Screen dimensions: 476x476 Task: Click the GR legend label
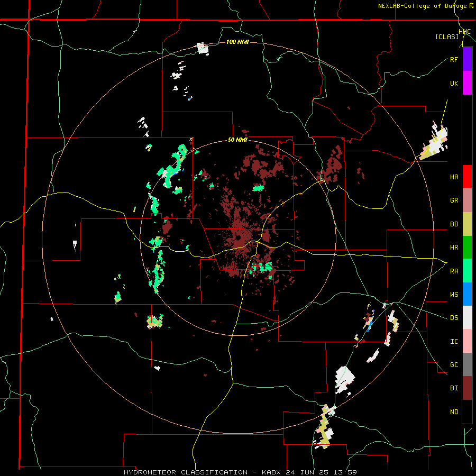click(454, 200)
